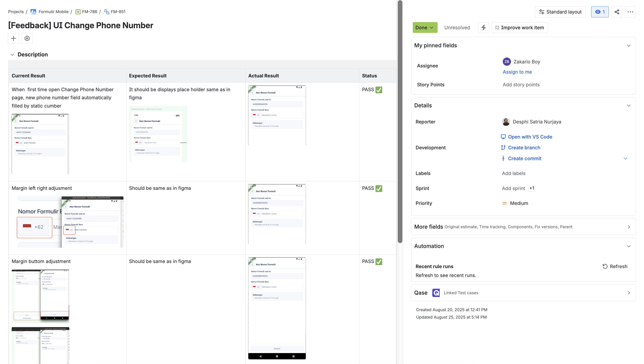Collapse the Details panel
644x364 pixels.
point(629,105)
